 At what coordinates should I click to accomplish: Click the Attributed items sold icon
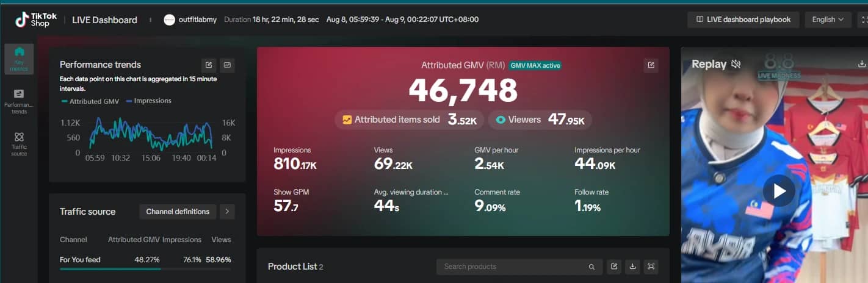(x=347, y=120)
